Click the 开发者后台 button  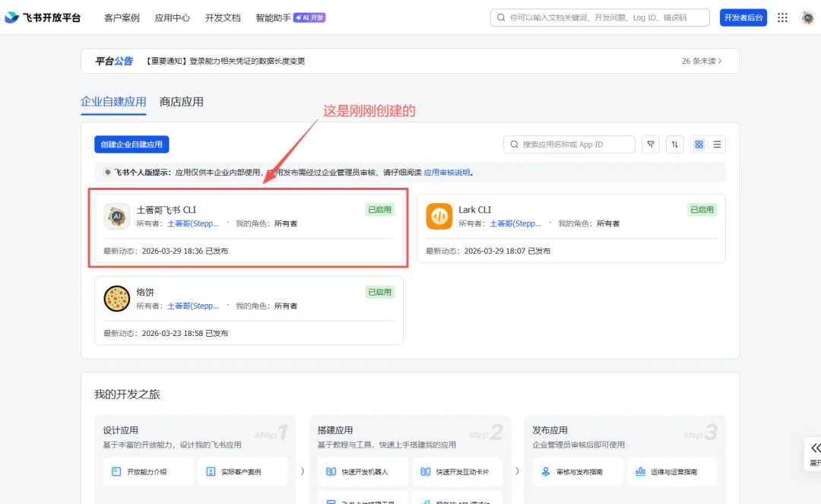tap(743, 17)
